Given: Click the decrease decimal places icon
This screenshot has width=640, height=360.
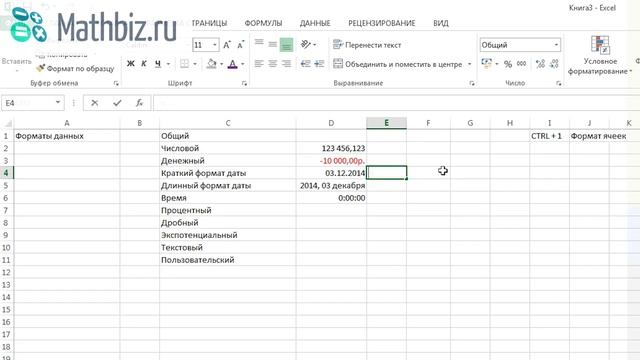Looking at the screenshot, I should point(554,64).
